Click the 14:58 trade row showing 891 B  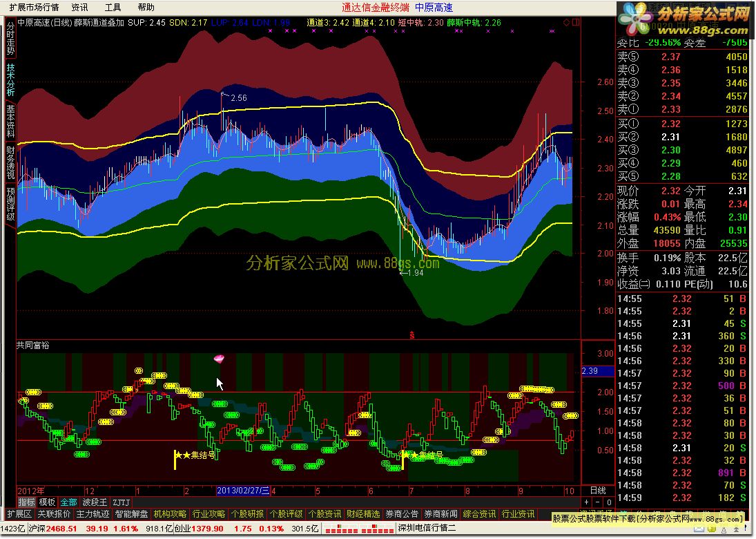pos(683,473)
